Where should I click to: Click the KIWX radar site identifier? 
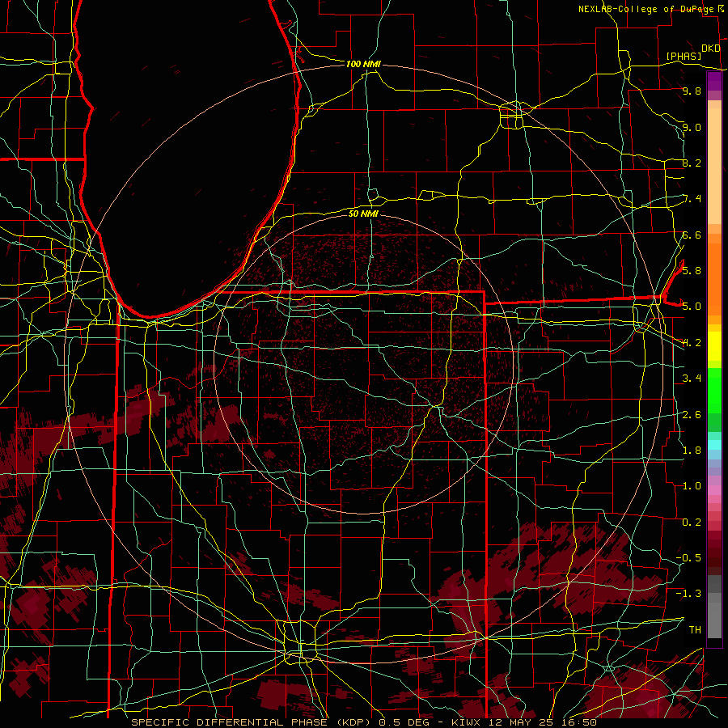pyautogui.click(x=467, y=722)
